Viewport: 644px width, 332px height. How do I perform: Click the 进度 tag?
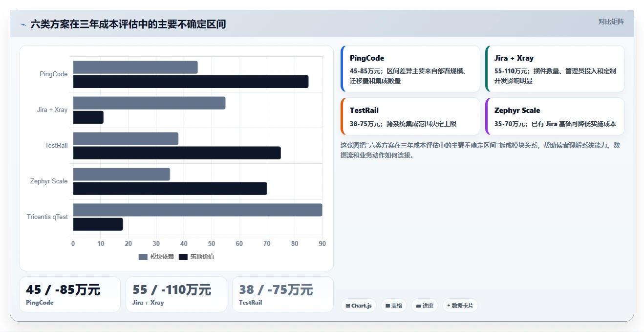click(425, 306)
